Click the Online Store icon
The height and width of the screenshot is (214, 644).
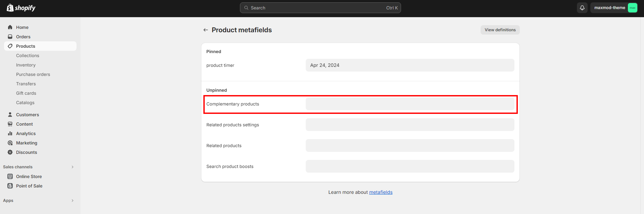click(x=10, y=176)
